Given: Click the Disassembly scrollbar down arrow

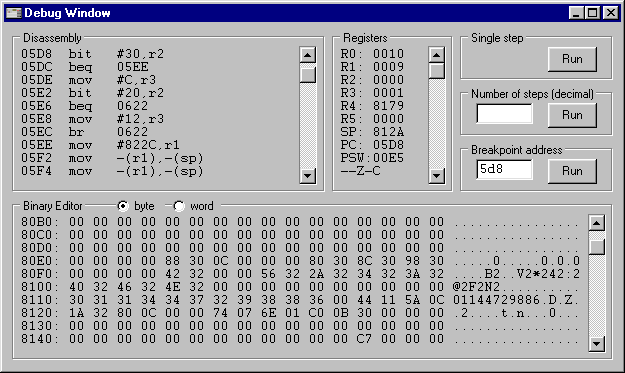Looking at the screenshot, I should pyautogui.click(x=308, y=175).
